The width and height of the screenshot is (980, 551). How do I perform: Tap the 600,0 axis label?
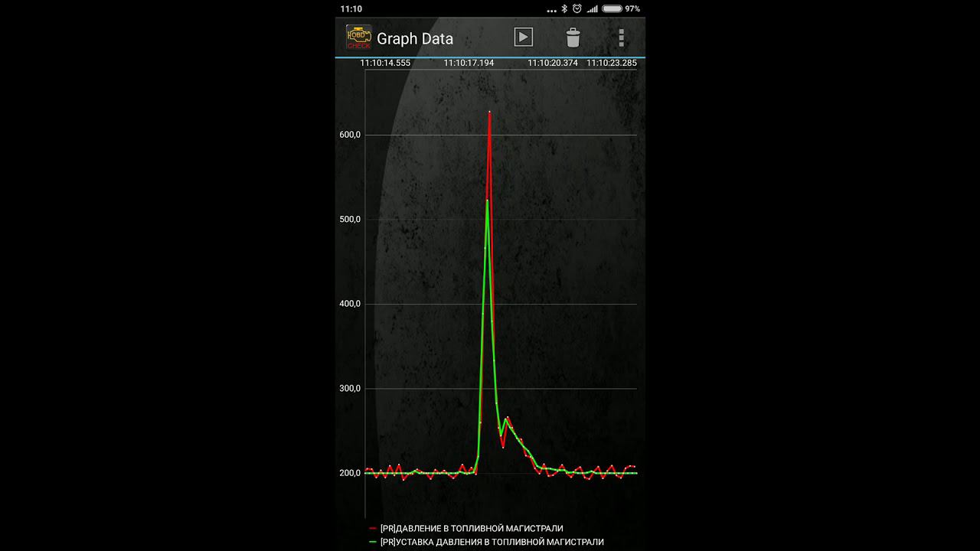point(349,135)
